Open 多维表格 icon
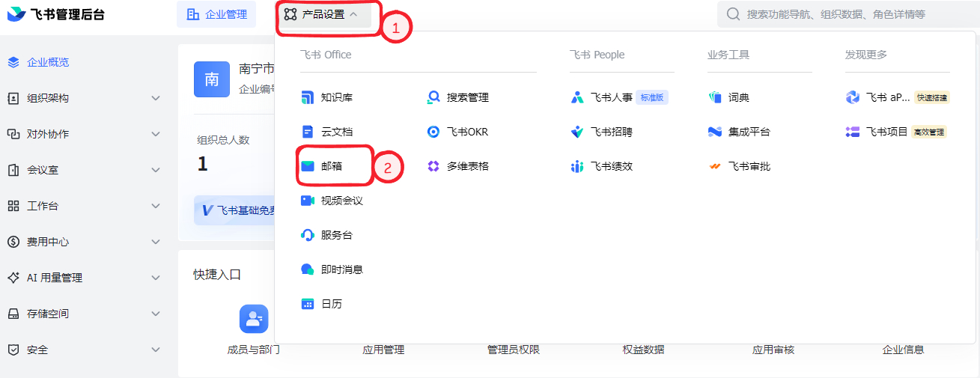 click(x=433, y=166)
